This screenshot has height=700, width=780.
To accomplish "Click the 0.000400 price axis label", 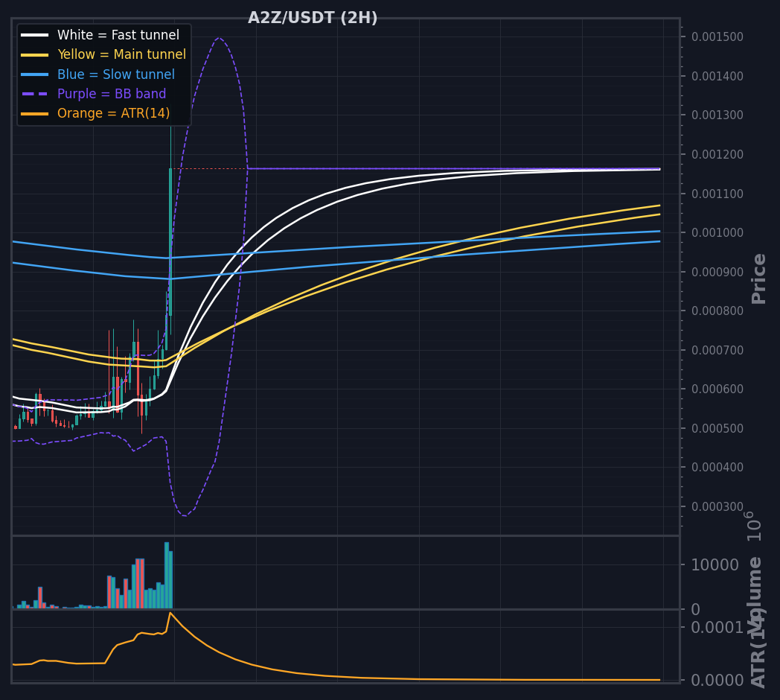I will point(717,467).
